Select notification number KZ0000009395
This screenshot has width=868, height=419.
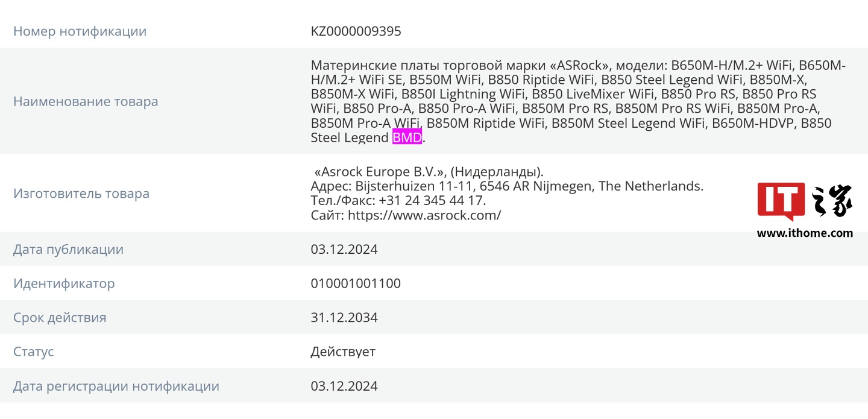[356, 31]
